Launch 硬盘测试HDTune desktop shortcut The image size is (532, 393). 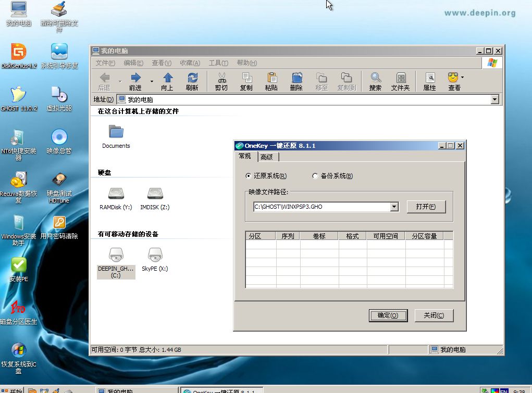click(x=59, y=187)
